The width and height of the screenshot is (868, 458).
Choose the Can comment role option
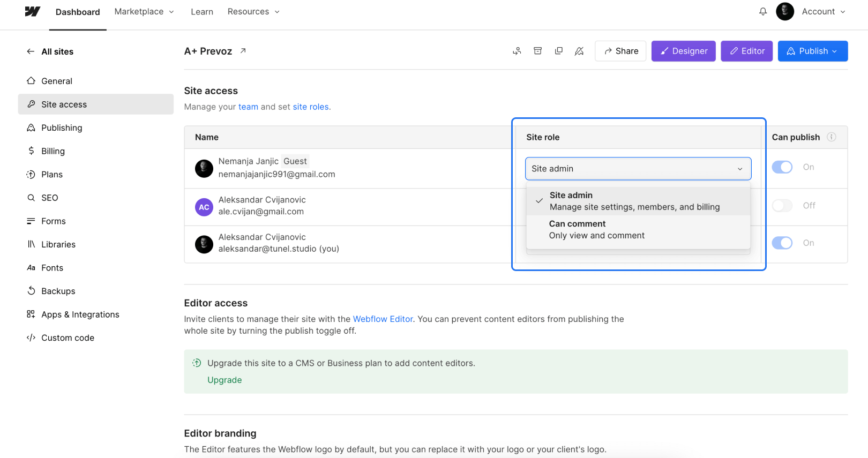[638, 230]
